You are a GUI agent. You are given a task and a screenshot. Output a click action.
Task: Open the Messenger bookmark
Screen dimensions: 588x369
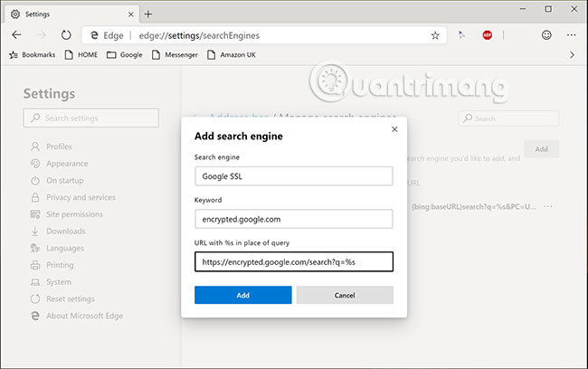point(175,55)
